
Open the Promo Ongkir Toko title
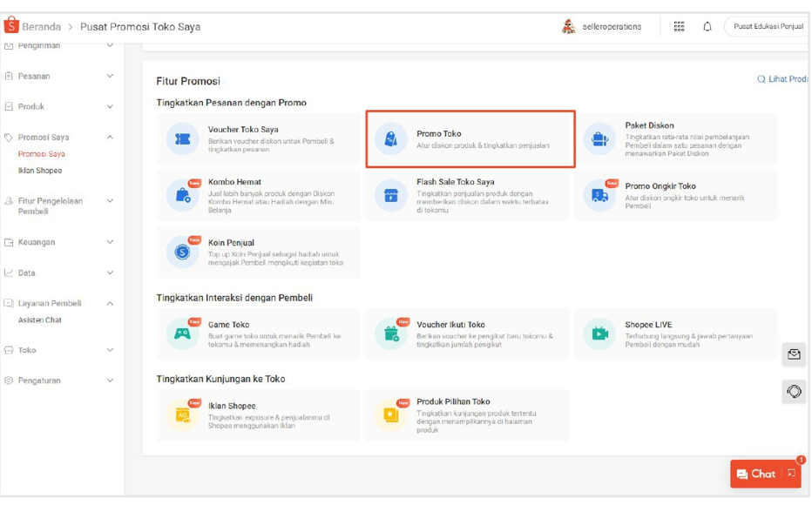tap(660, 185)
